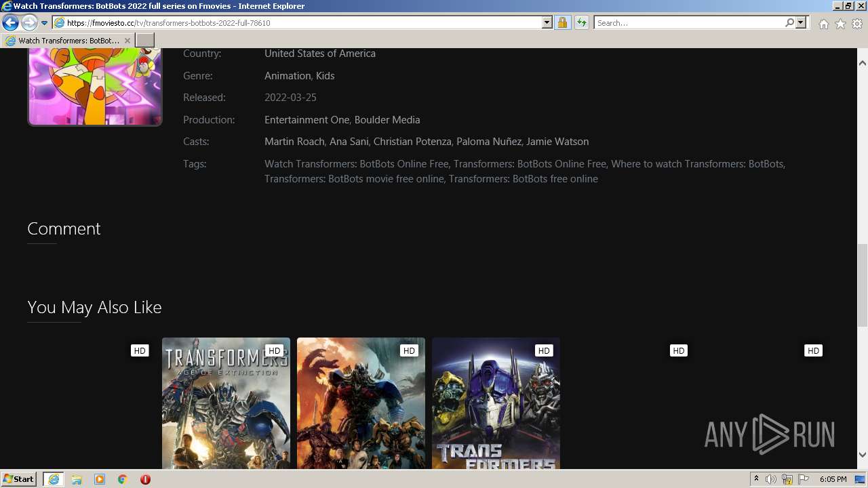Open Entertainment One production link
The width and height of the screenshot is (868, 488).
point(307,120)
